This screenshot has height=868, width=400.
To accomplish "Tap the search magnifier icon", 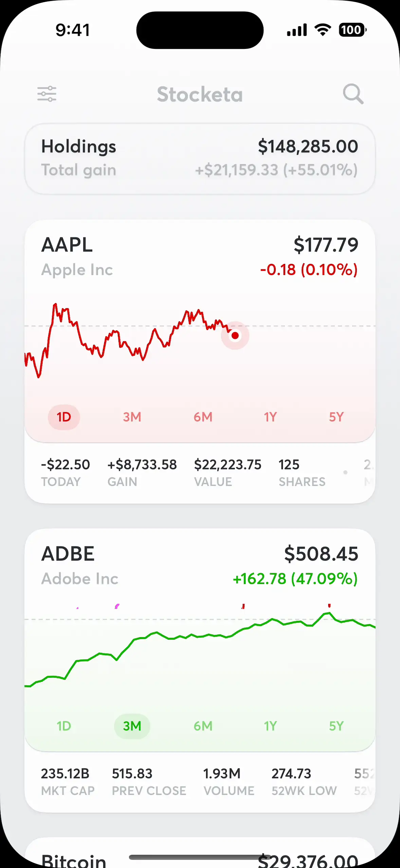I will coord(353,94).
